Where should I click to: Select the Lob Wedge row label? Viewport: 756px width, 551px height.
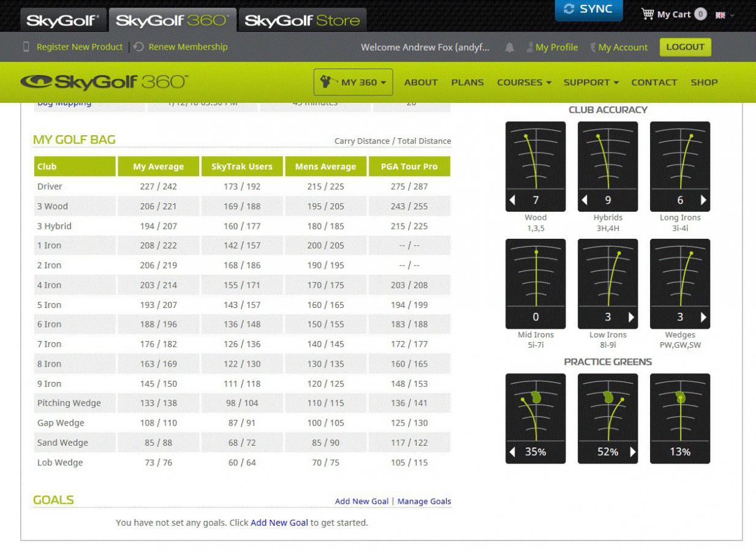[x=60, y=462]
